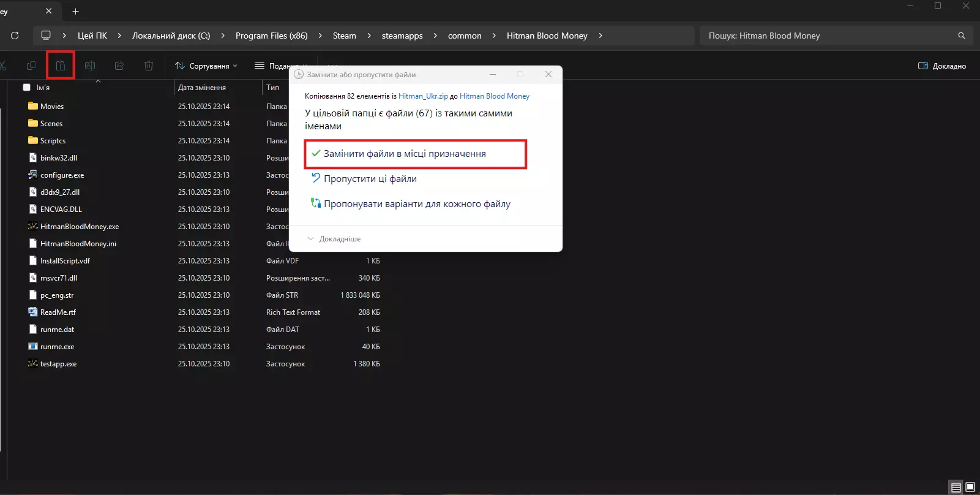Click the Paste icon in the toolbar

tap(61, 66)
